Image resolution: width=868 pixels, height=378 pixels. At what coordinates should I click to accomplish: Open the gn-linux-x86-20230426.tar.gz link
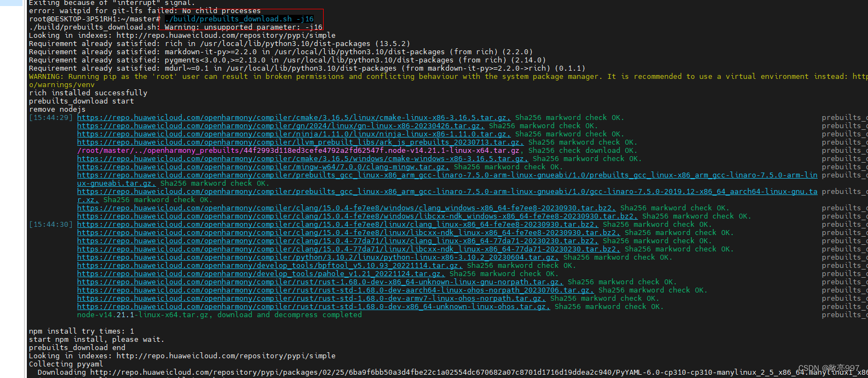pyautogui.click(x=280, y=126)
